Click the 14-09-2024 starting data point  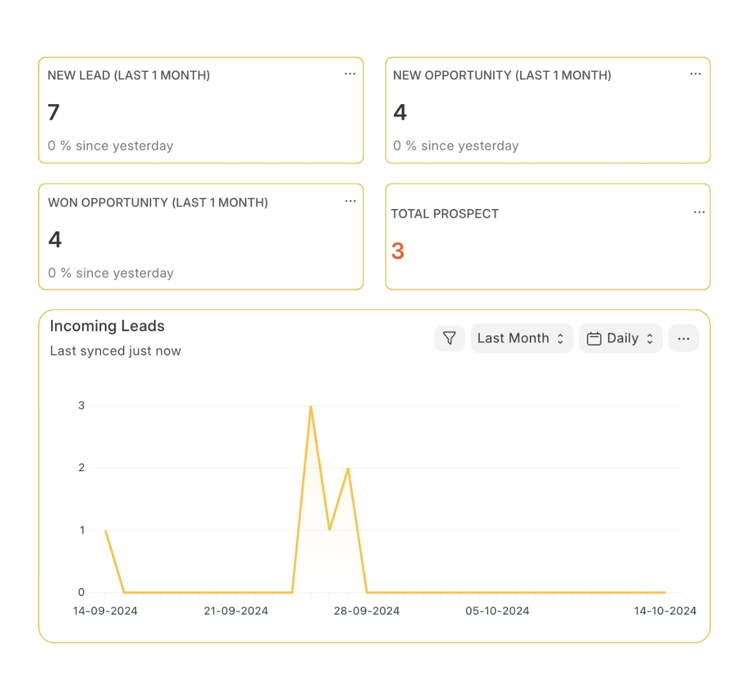coord(105,530)
